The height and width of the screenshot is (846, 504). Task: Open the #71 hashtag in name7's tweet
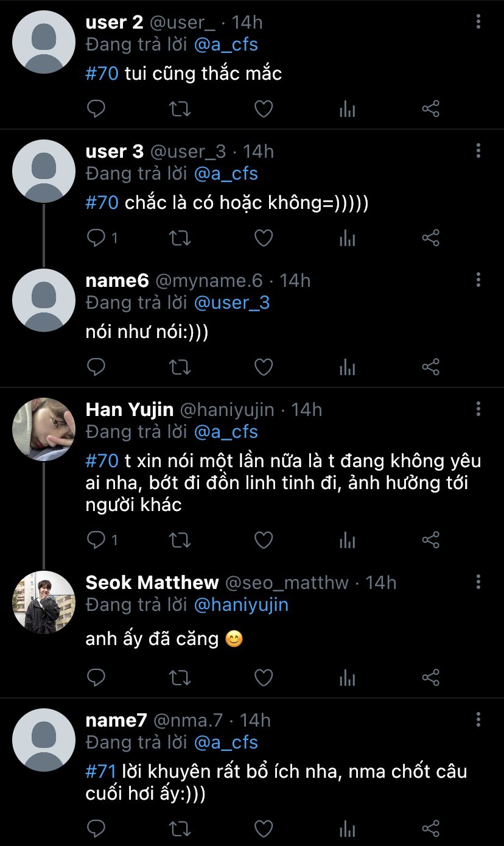[x=100, y=772]
